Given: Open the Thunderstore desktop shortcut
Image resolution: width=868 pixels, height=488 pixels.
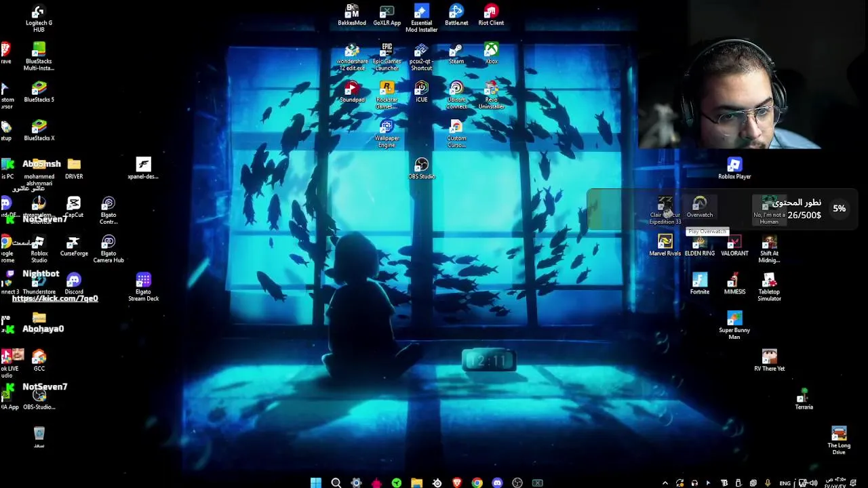Looking at the screenshot, I should 39,284.
